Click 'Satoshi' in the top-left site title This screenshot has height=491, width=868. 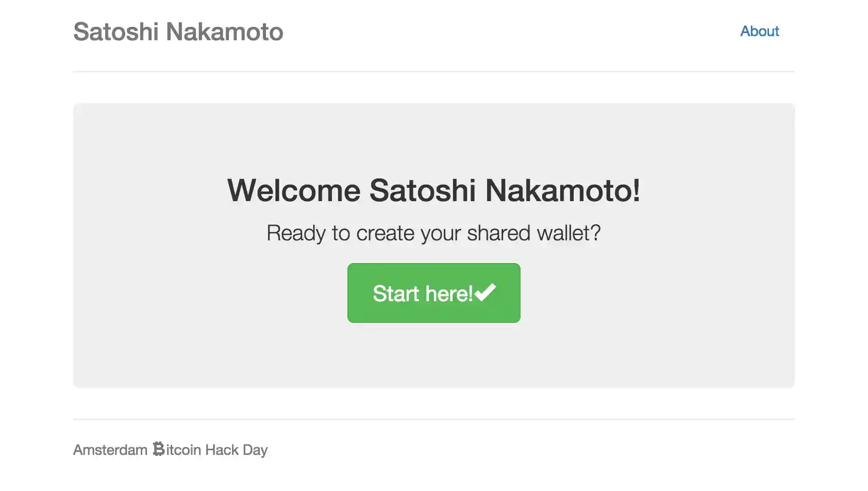[116, 32]
